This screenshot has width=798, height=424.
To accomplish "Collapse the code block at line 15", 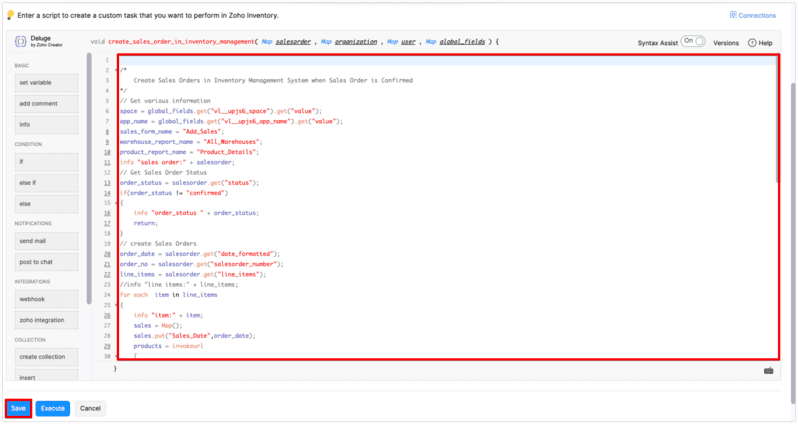I will coord(116,203).
